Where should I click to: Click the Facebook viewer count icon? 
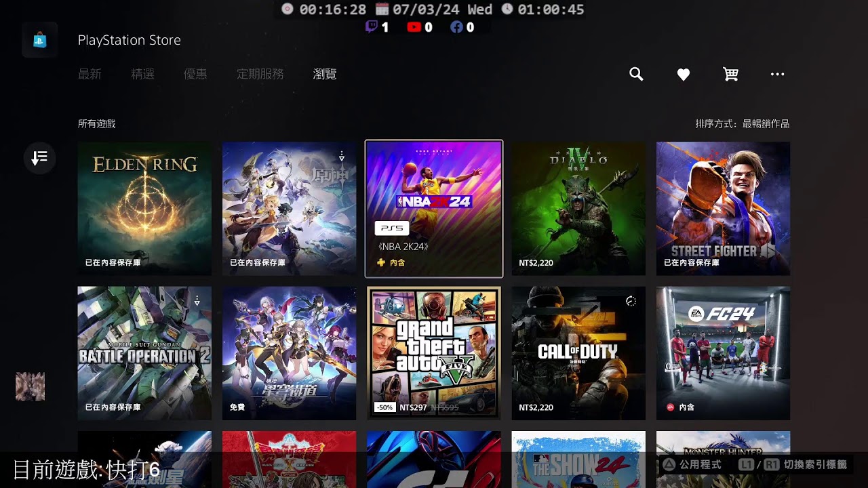(x=456, y=27)
